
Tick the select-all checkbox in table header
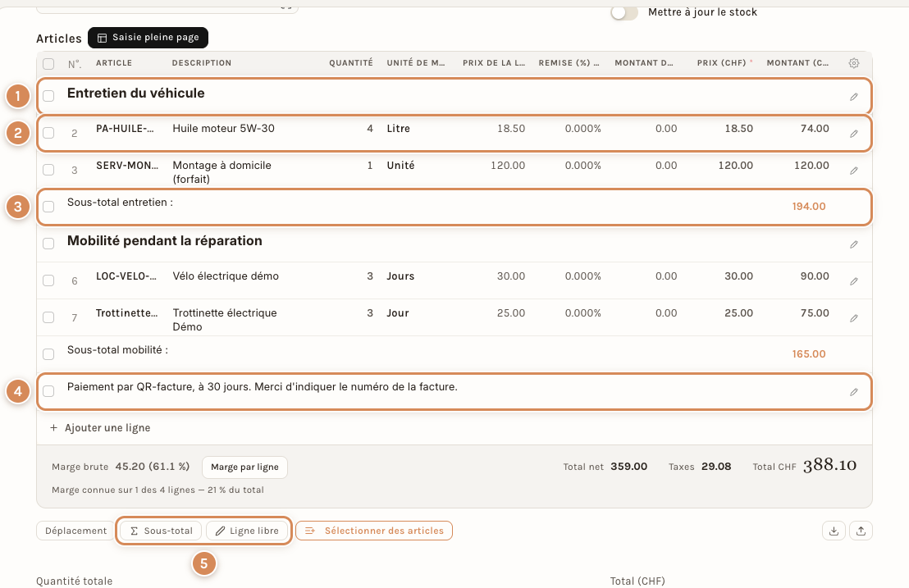point(48,64)
